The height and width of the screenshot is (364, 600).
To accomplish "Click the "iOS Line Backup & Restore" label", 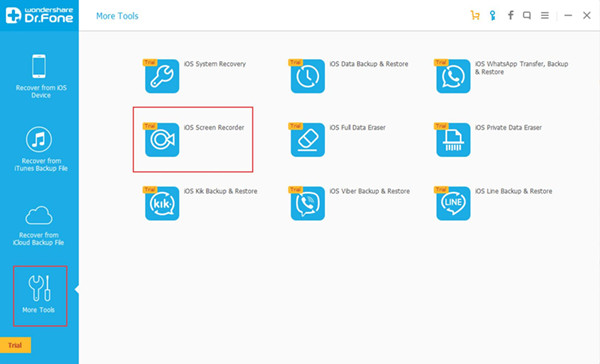I will point(514,191).
